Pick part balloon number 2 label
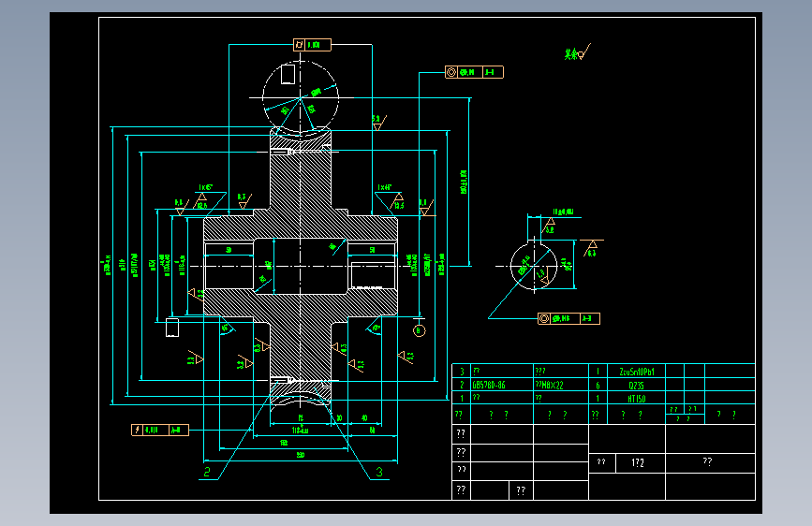 coord(207,472)
